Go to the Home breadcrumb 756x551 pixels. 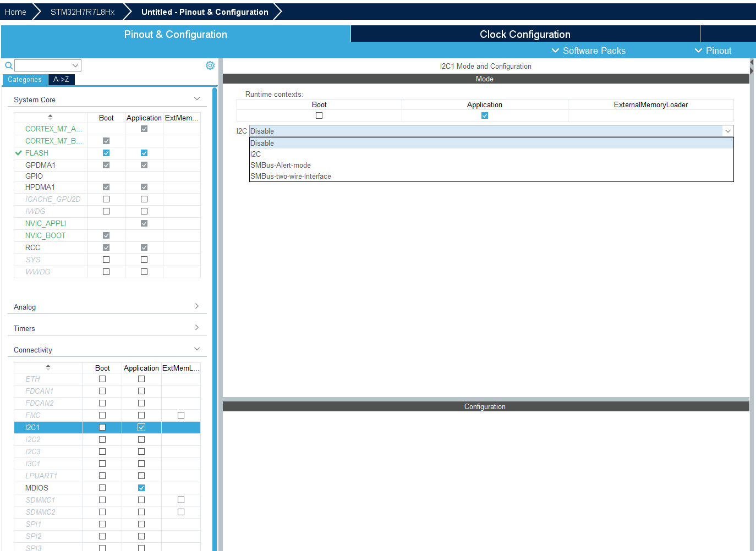15,12
